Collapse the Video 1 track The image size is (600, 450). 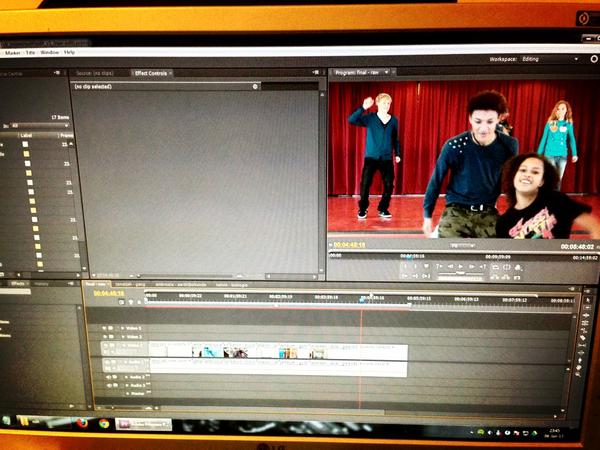click(x=124, y=346)
